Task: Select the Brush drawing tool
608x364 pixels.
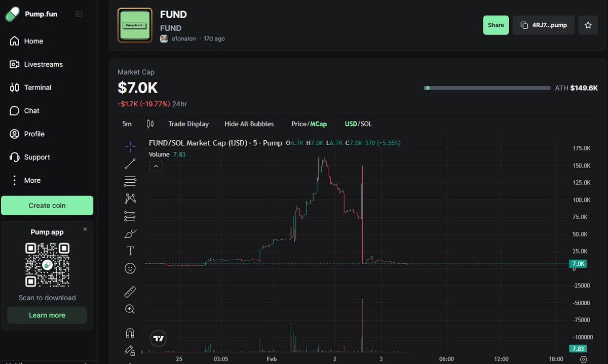Action: coord(130,233)
